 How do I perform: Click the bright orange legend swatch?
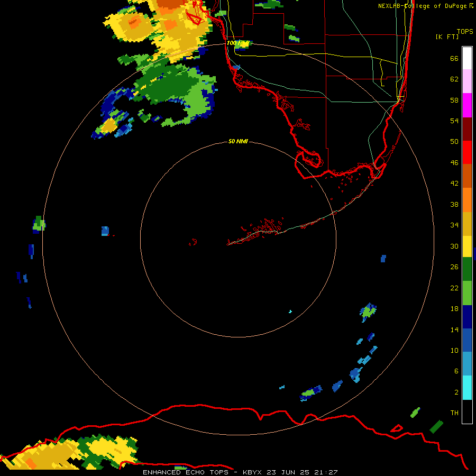(467, 200)
